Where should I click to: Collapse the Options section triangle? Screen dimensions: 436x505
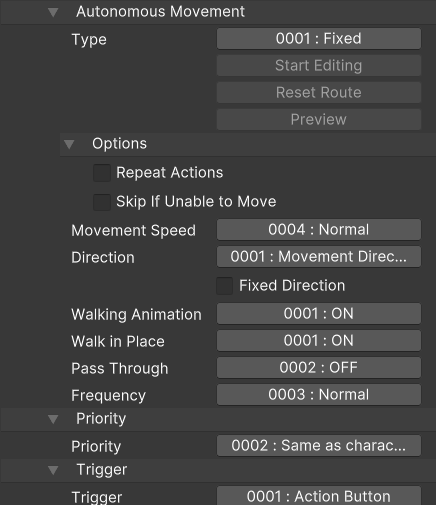tap(69, 144)
